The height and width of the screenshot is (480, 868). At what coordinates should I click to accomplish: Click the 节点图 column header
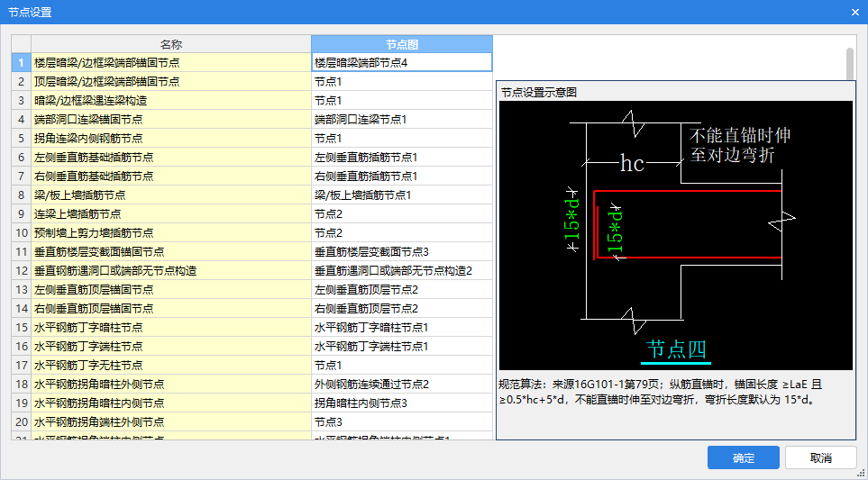[x=402, y=44]
